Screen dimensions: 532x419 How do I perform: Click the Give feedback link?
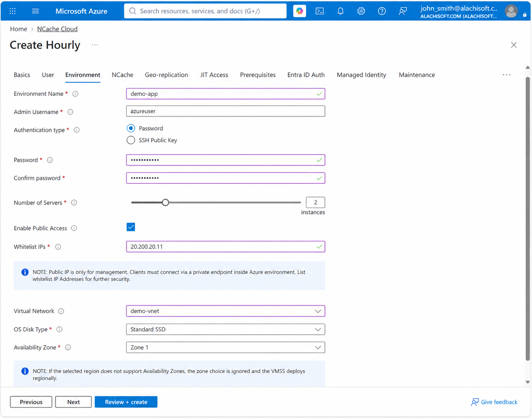pos(494,402)
